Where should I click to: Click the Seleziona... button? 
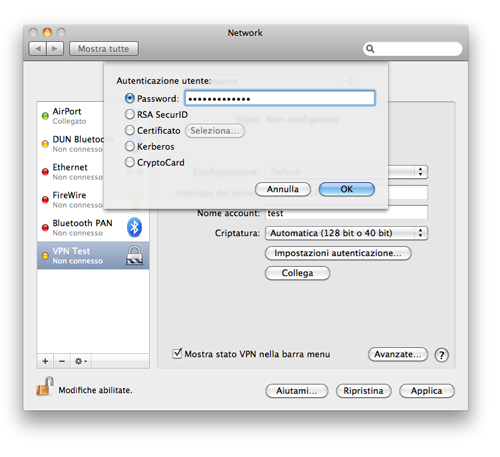(215, 131)
